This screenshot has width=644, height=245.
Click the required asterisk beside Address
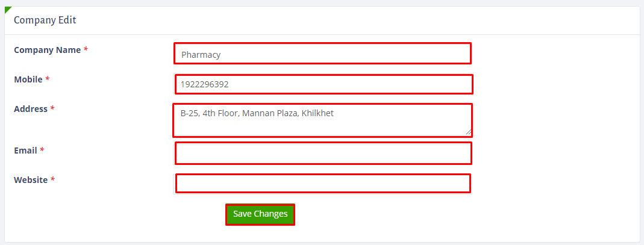pyautogui.click(x=52, y=109)
